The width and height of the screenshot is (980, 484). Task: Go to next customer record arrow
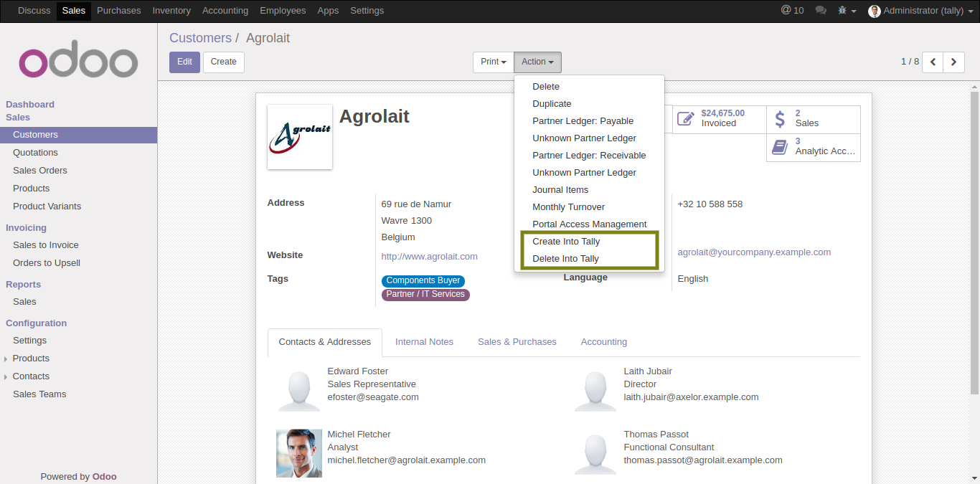(x=953, y=62)
